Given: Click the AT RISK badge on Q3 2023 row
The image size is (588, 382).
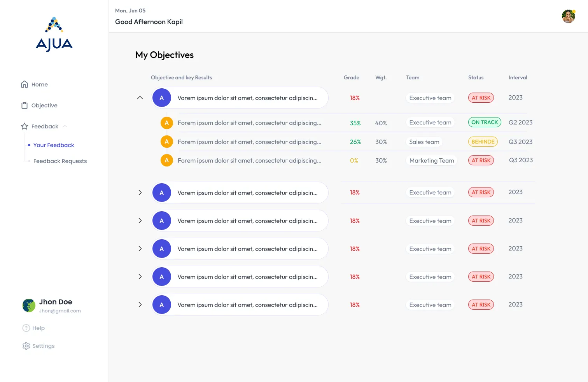Looking at the screenshot, I should click(481, 160).
